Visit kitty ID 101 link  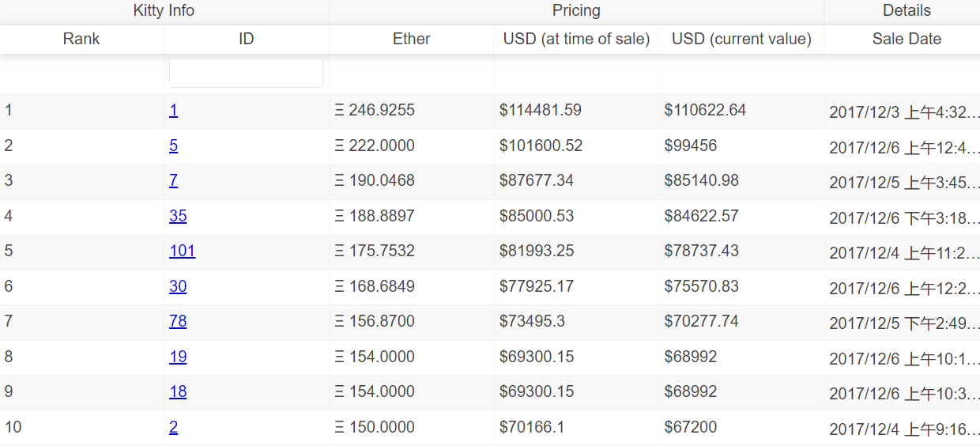[182, 251]
